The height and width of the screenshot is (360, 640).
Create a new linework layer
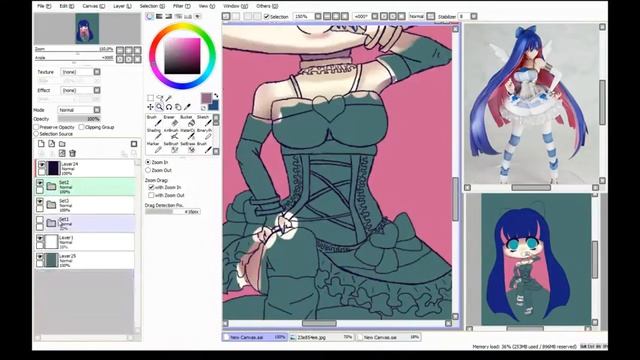[x=51, y=144]
